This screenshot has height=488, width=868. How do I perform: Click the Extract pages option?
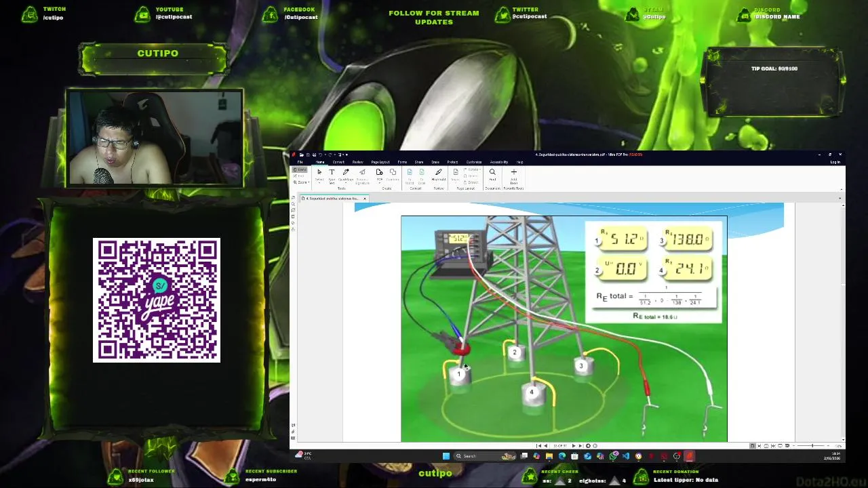pos(471,182)
